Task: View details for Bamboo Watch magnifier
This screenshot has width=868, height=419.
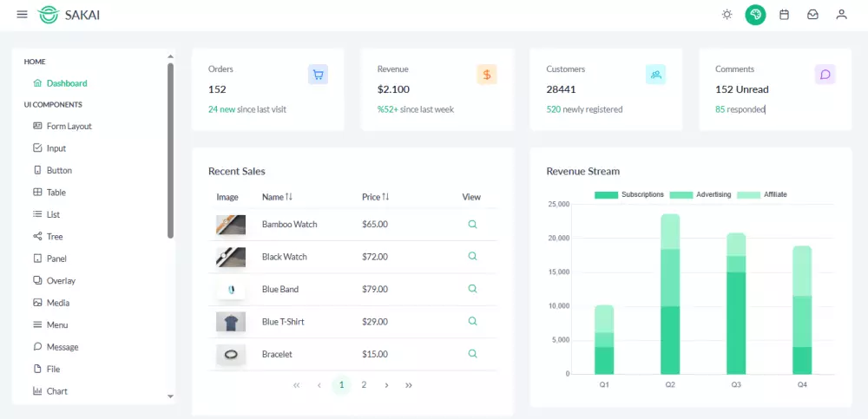Action: 472,224
